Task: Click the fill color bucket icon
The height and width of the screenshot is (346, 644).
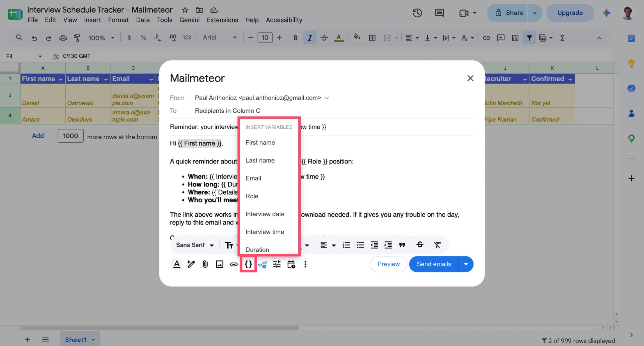Action: pos(357,37)
